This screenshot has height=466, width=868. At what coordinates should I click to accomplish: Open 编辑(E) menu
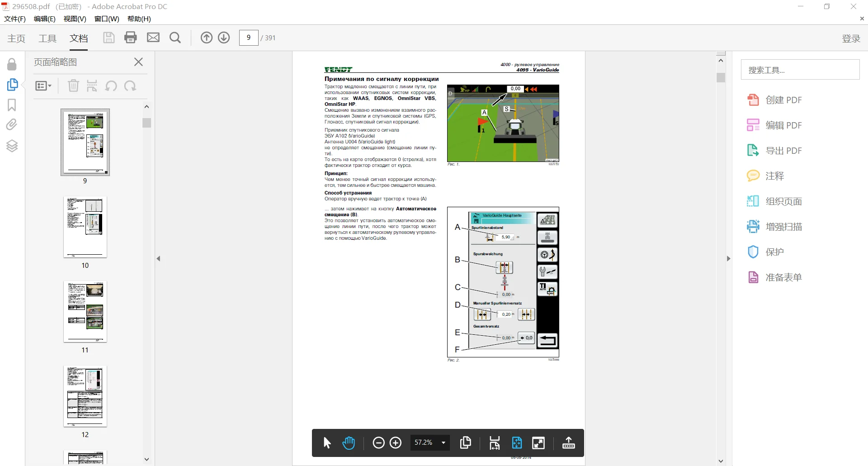pos(45,19)
